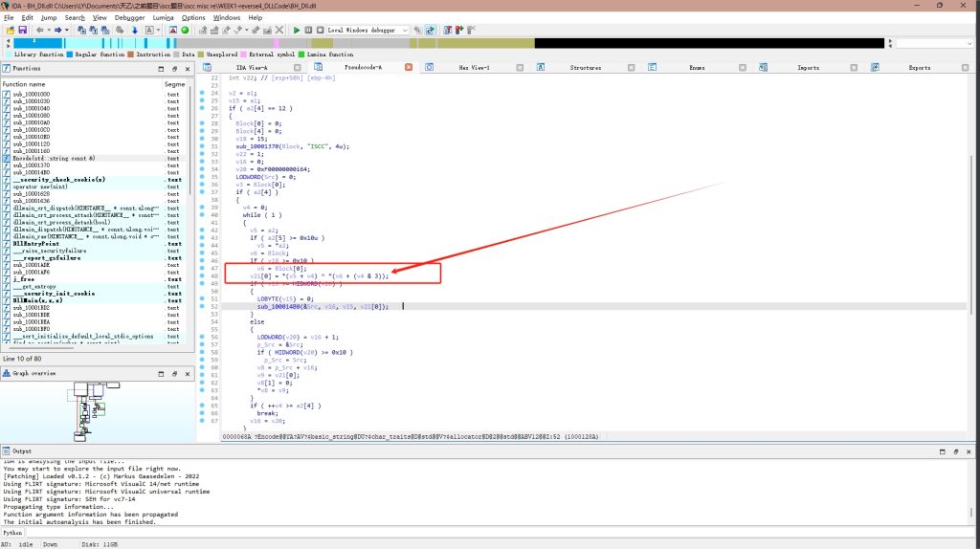Float the Functions panel
This screenshot has width=980, height=549.
174,69
